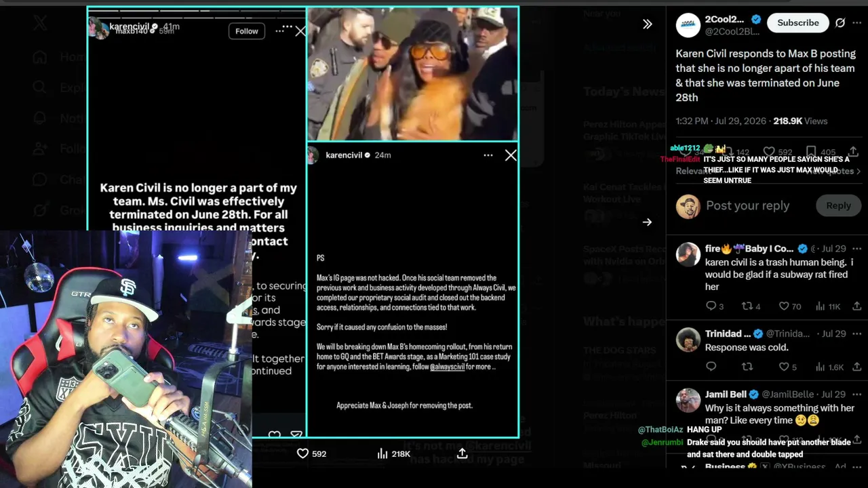The image size is (868, 488).
Task: Subscribe to 2Cool2
Action: pyautogui.click(x=798, y=22)
